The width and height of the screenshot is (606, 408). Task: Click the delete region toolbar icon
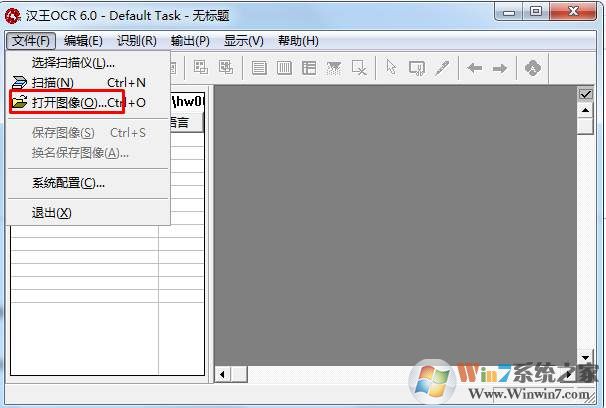click(x=359, y=68)
